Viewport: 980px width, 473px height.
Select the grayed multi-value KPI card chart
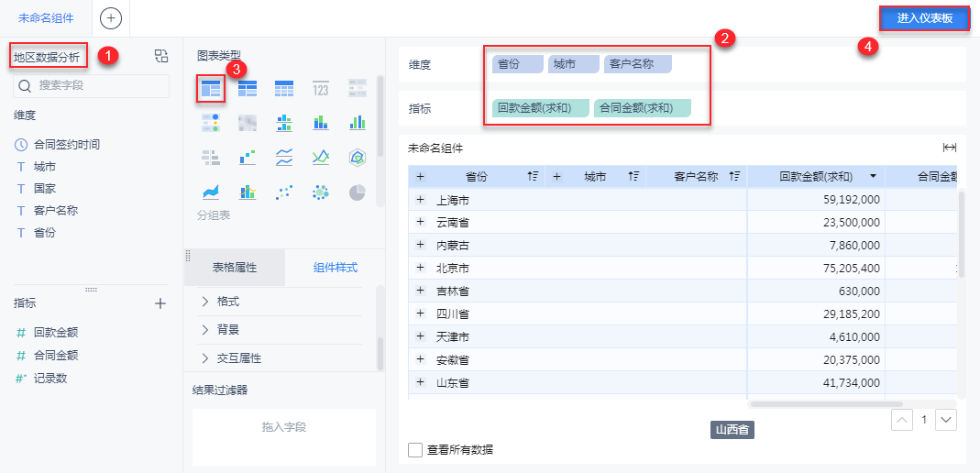pyautogui.click(x=358, y=89)
